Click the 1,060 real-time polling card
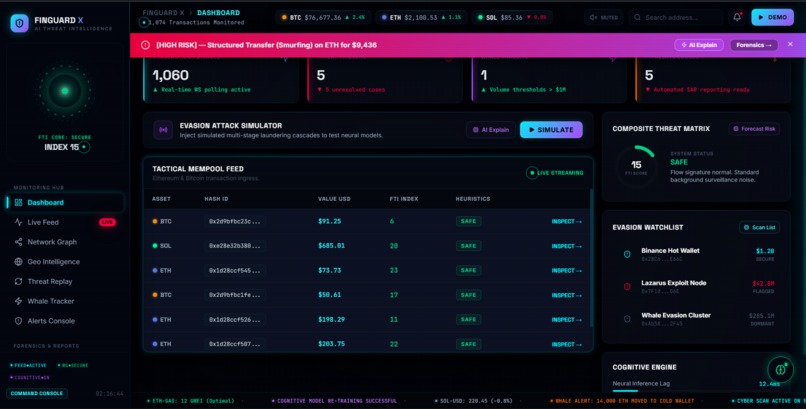 pos(221,80)
